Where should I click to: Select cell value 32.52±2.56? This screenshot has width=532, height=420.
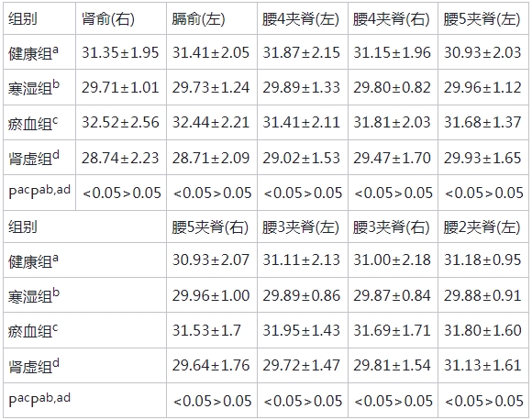coord(120,123)
